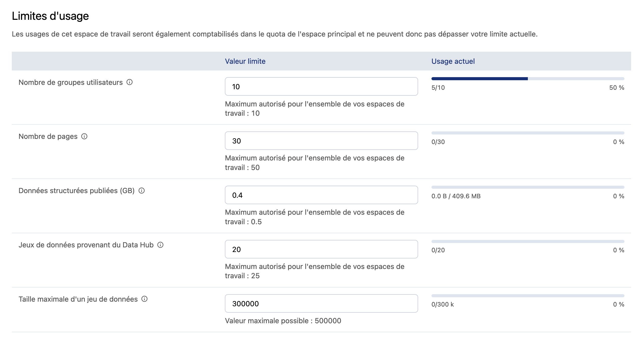Click the structured data usage progress bar
The height and width of the screenshot is (342, 644).
coord(528,187)
